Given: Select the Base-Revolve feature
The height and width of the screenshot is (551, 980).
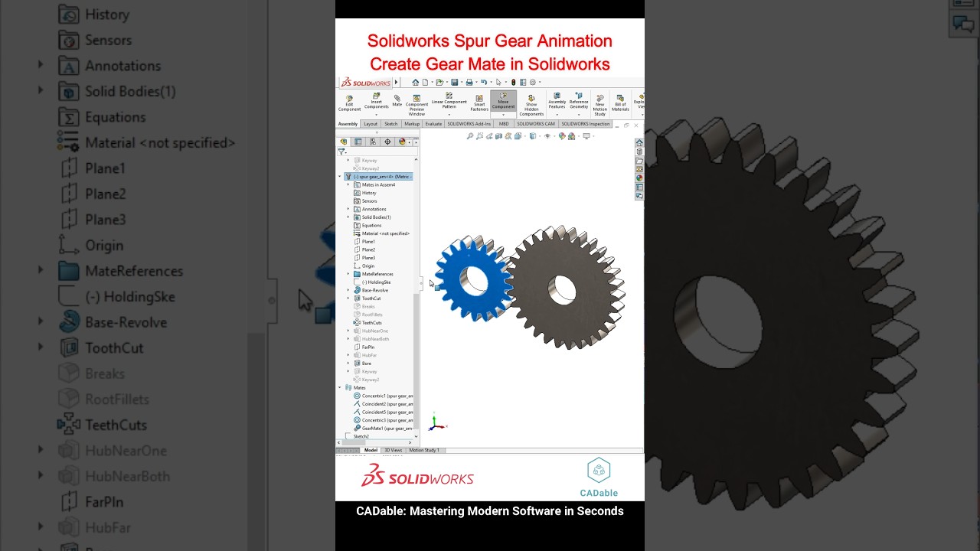Looking at the screenshot, I should (x=371, y=290).
